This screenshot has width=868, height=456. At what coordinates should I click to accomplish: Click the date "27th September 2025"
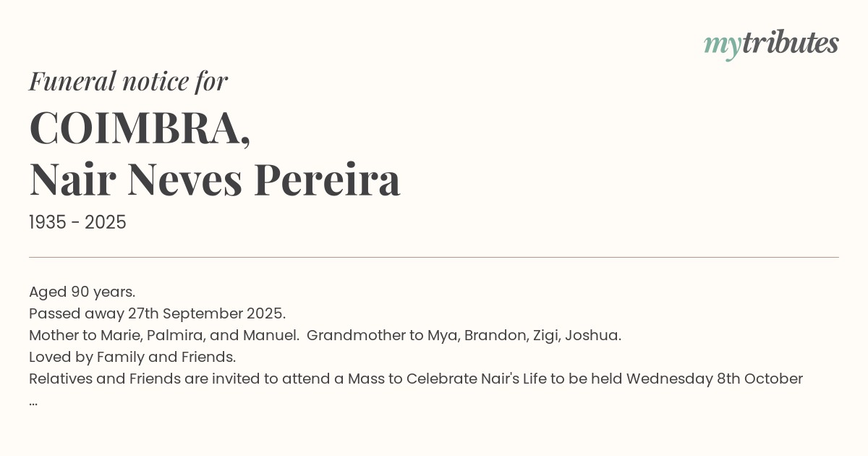click(x=224, y=314)
